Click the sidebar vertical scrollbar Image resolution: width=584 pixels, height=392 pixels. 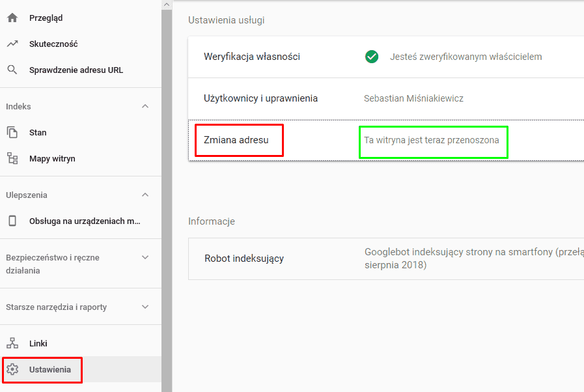(167, 195)
